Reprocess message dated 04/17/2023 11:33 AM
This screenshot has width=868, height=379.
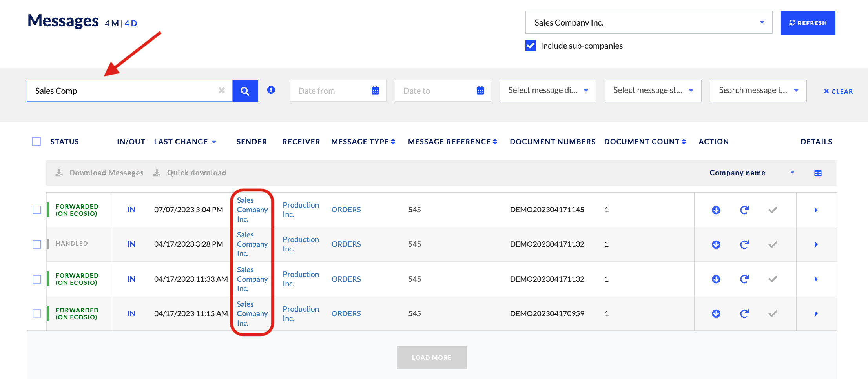[744, 279]
